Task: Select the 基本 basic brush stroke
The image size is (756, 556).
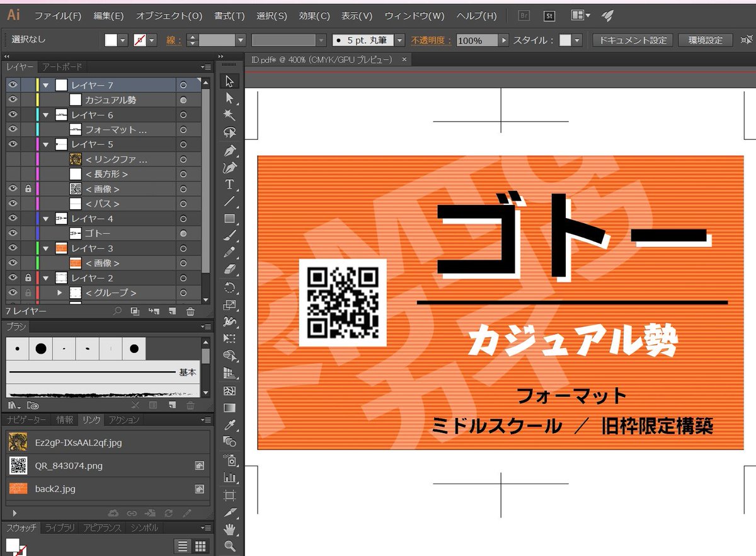Action: point(103,373)
